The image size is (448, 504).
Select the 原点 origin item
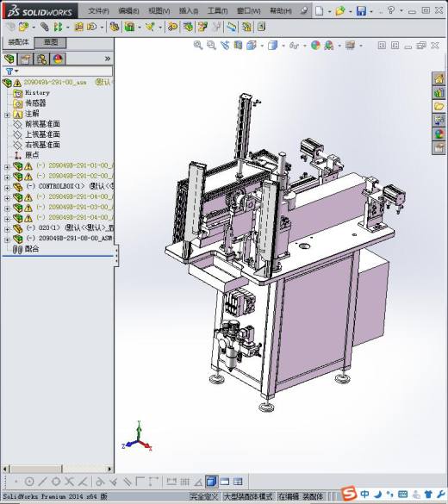click(x=32, y=155)
